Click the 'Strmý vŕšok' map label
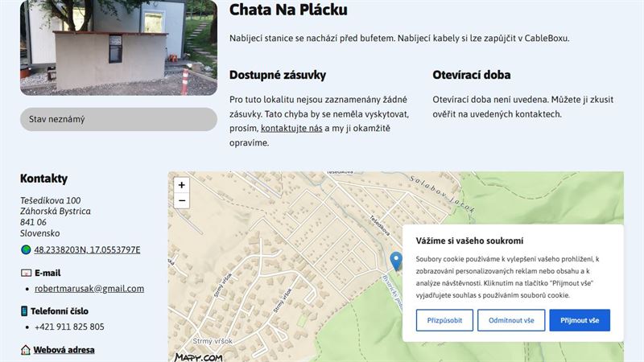This screenshot has height=362, width=644. click(213, 341)
